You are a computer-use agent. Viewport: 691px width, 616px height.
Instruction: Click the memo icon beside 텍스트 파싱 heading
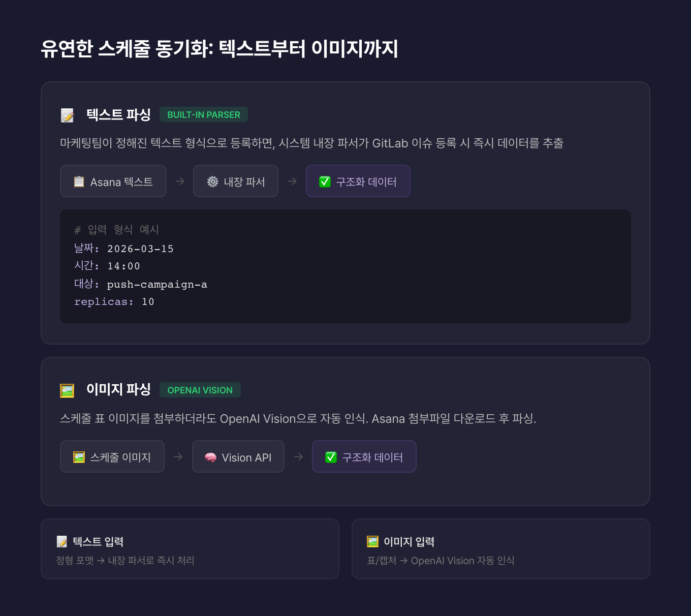[67, 115]
